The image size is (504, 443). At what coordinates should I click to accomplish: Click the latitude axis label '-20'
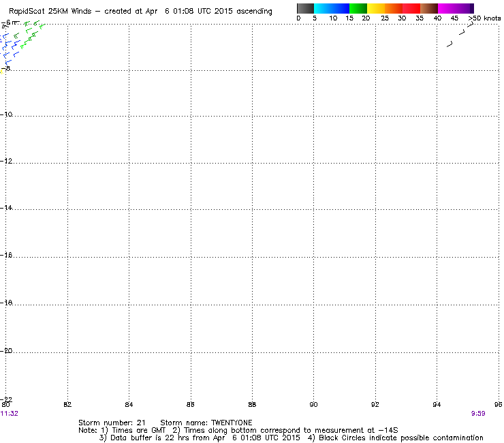[x=6, y=350]
